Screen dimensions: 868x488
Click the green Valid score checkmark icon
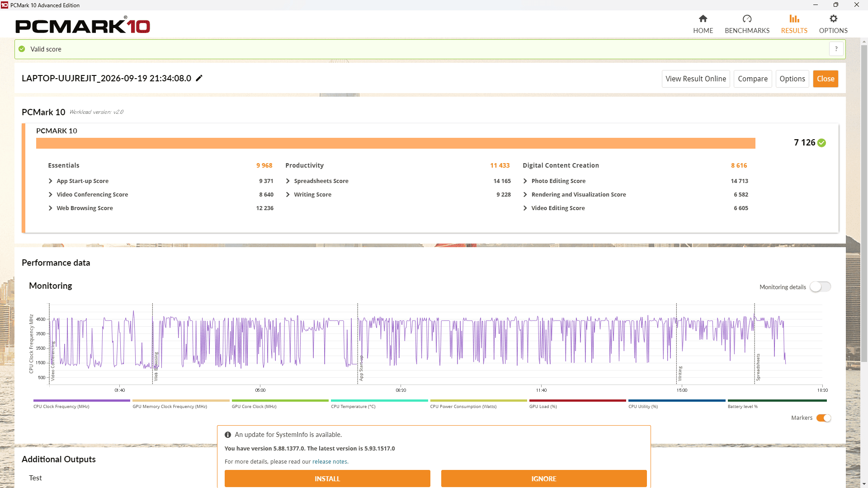coord(22,49)
